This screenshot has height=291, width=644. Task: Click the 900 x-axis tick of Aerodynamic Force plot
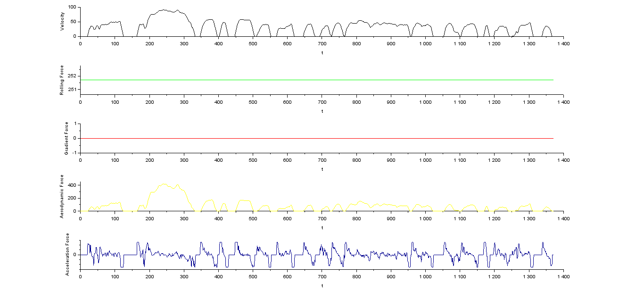(x=391, y=218)
